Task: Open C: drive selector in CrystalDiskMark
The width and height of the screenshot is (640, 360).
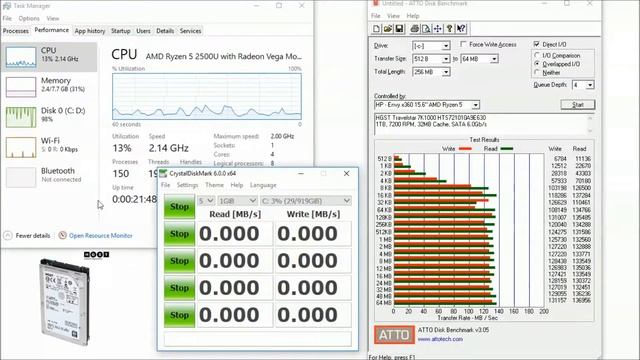Action: [x=306, y=201]
